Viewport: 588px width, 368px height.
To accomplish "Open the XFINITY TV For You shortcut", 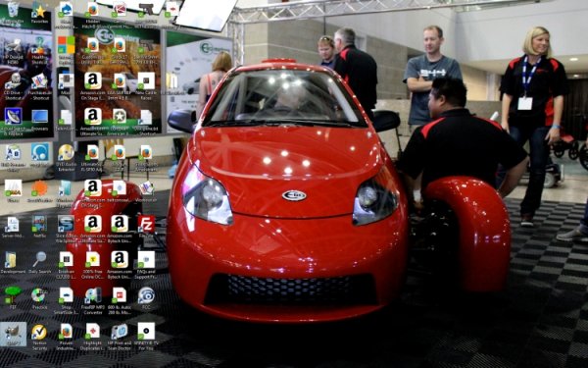I will [146, 337].
